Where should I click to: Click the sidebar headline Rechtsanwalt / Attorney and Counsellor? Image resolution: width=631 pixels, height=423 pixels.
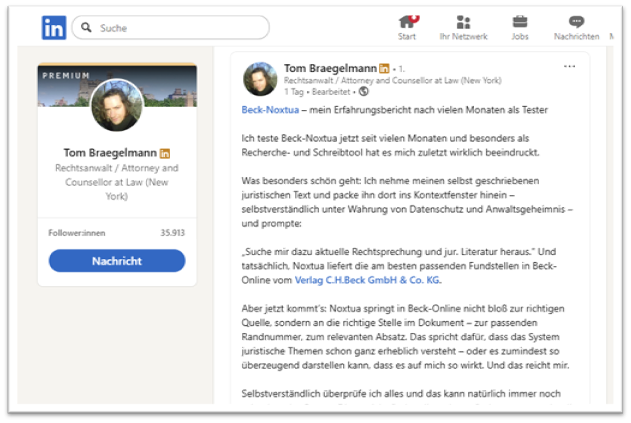click(x=117, y=182)
